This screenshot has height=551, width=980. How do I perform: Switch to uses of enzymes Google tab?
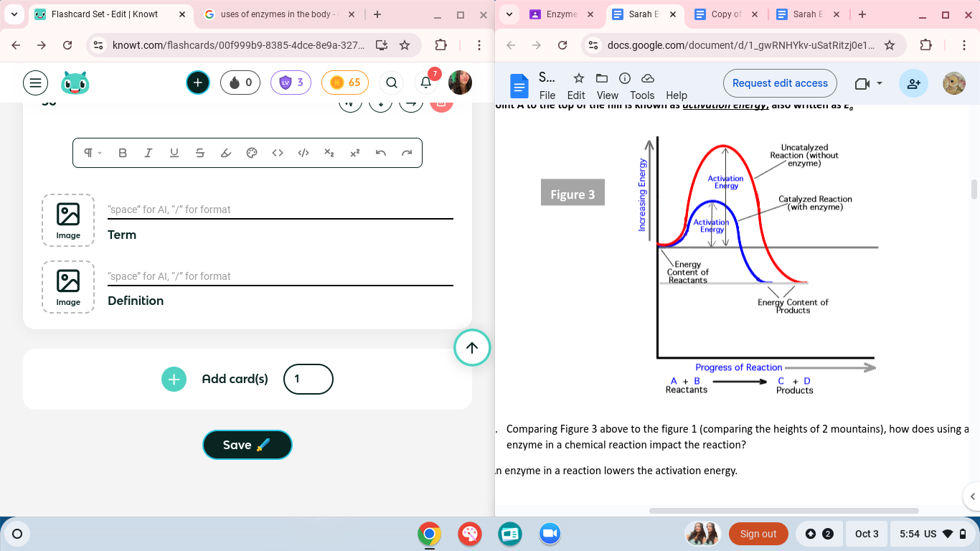pos(279,14)
